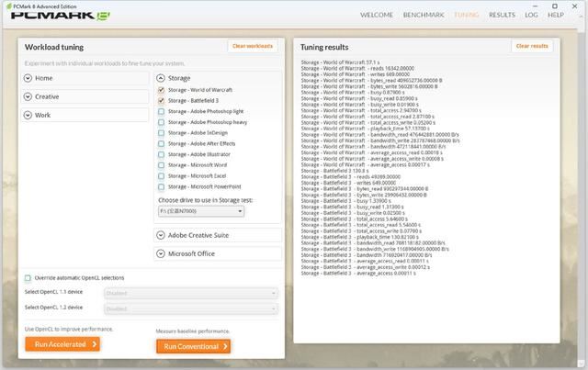Expand the Microsoft Office section

pos(161,253)
